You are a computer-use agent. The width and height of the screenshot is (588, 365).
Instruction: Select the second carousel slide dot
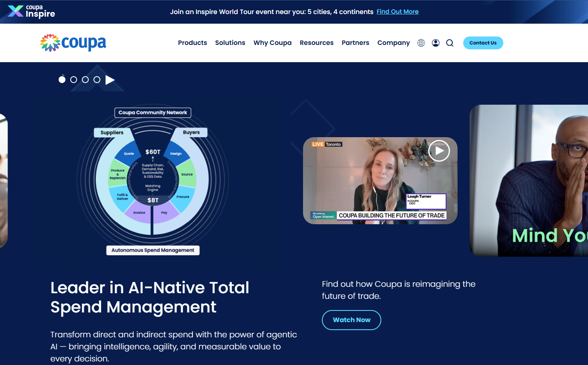(73, 79)
